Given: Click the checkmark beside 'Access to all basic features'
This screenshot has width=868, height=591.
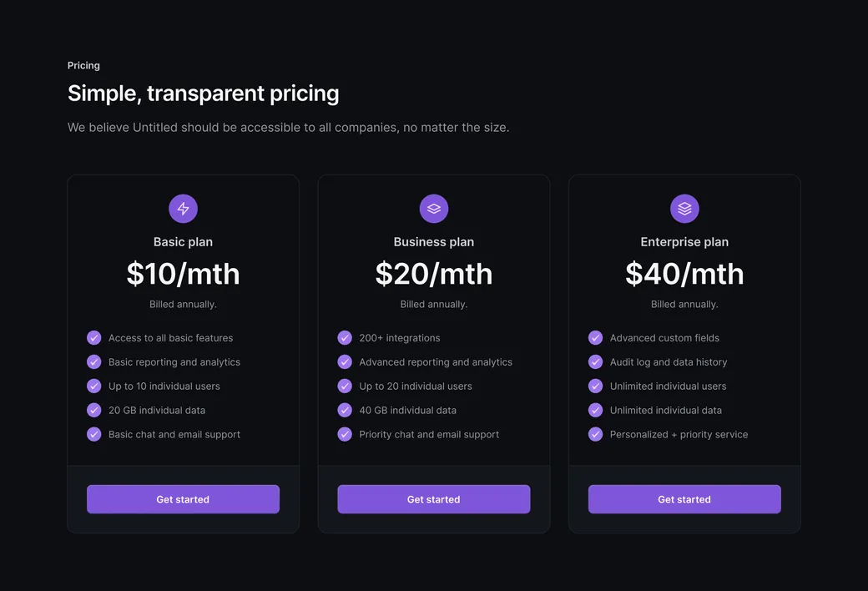Looking at the screenshot, I should coord(93,337).
